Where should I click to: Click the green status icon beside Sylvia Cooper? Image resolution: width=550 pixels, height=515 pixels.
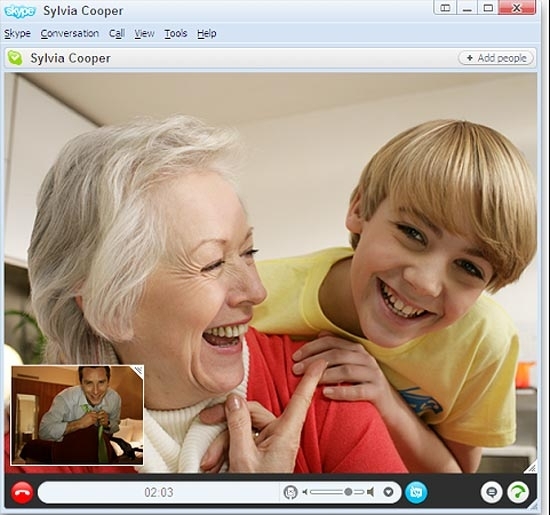[15, 58]
